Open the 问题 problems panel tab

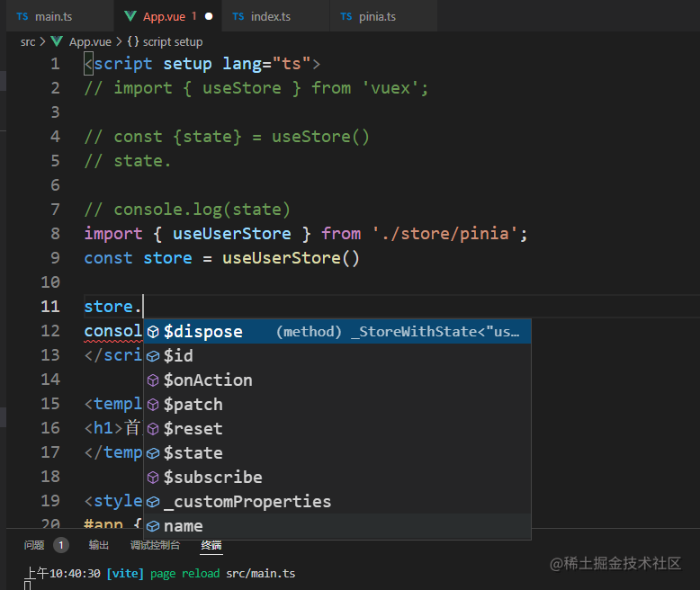[34, 545]
